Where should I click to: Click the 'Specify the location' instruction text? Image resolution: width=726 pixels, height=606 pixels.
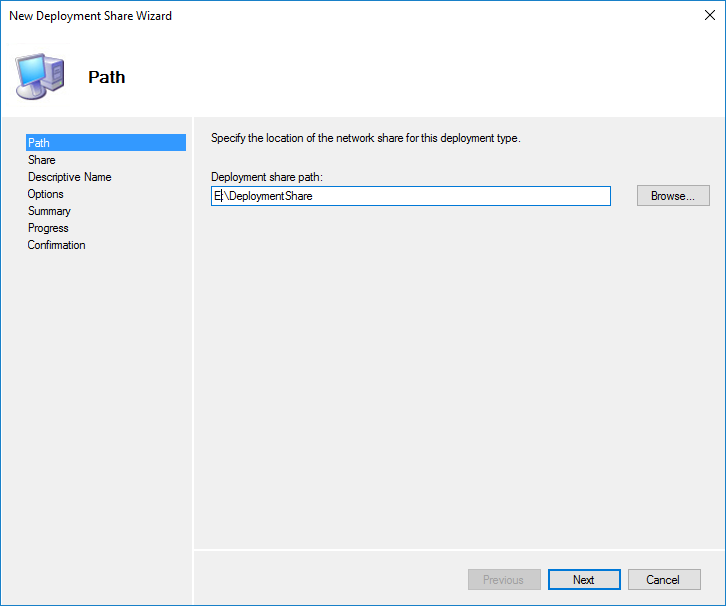[x=365, y=138]
